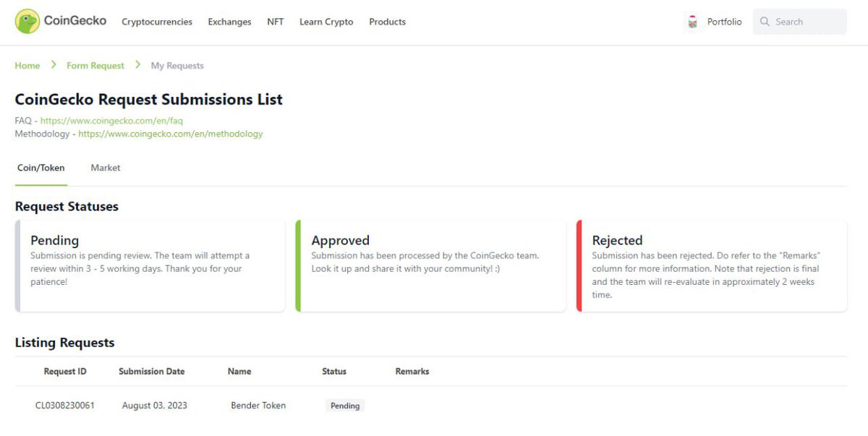
Task: Switch to the Market tab
Action: click(106, 168)
